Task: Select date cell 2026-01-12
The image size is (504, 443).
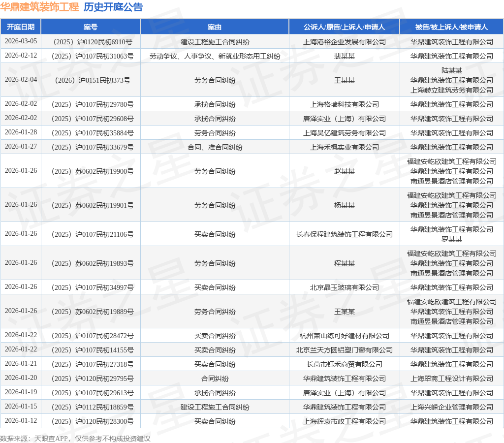Action: pos(21,421)
